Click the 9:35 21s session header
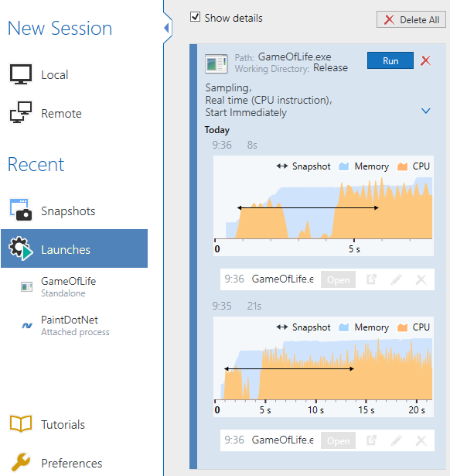 (x=237, y=306)
